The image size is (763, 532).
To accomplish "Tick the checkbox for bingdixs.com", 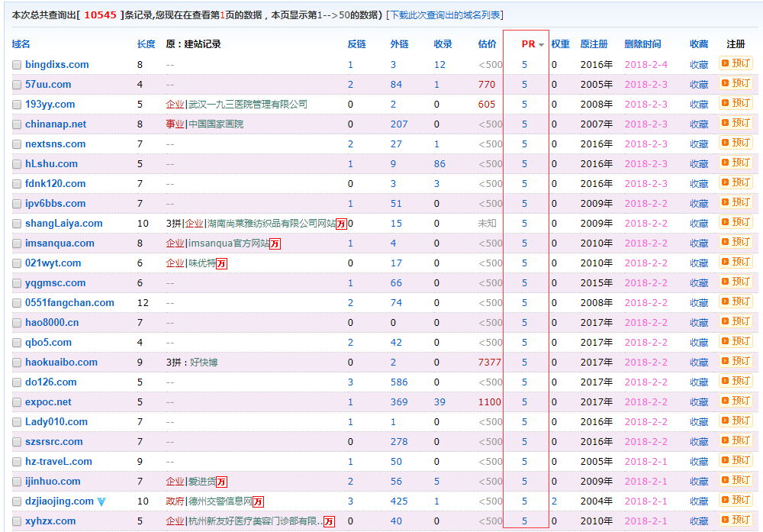I will click(x=17, y=65).
